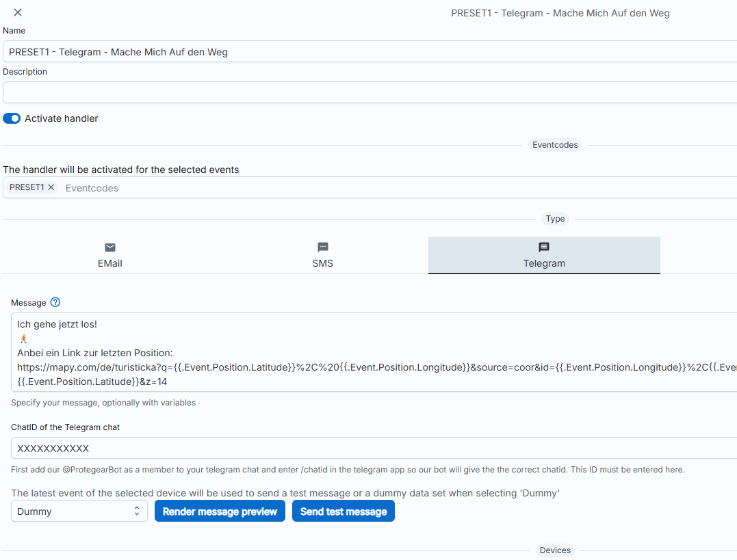Screen dimensions: 737x560
Task: Switch to the EMail tab
Action: coord(110,263)
